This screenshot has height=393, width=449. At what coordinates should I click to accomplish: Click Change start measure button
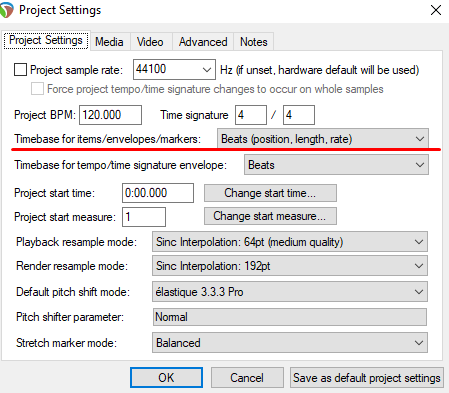pyautogui.click(x=270, y=216)
